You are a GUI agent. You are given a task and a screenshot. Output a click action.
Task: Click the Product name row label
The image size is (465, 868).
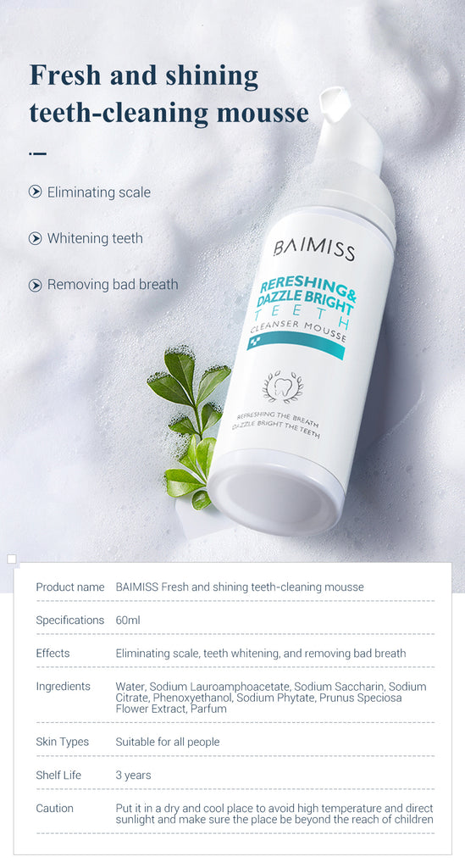pyautogui.click(x=70, y=587)
